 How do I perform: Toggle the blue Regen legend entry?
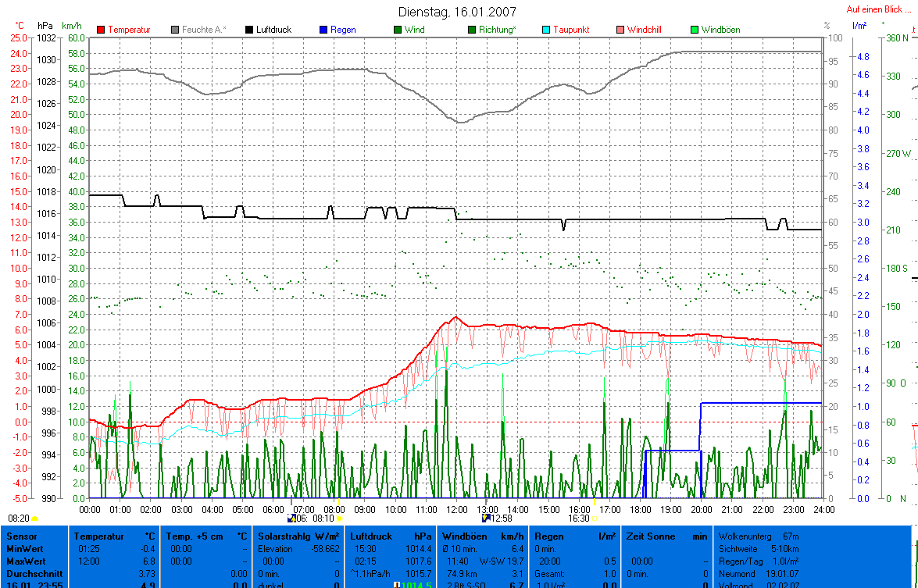point(323,30)
